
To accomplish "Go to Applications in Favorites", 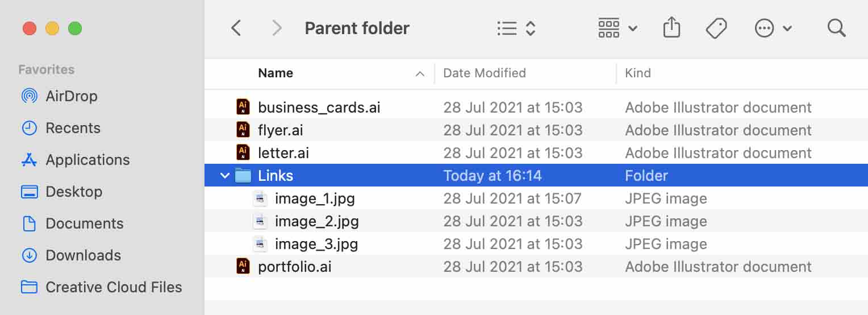I will 87,160.
